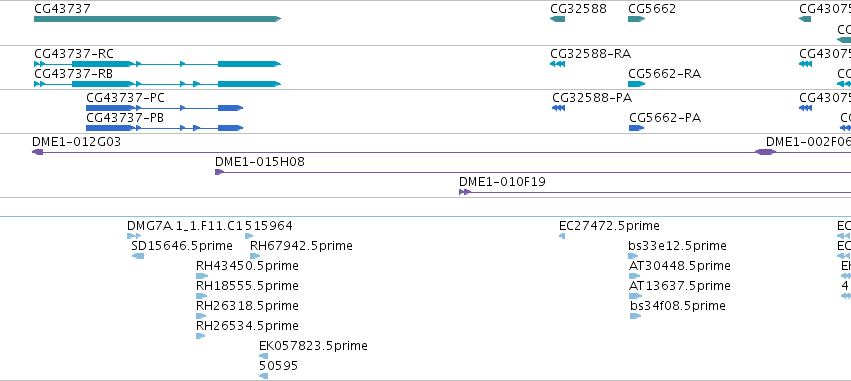Image resolution: width=851 pixels, height=381 pixels.
Task: Select the CG43737-PC protein feature
Action: click(x=164, y=108)
